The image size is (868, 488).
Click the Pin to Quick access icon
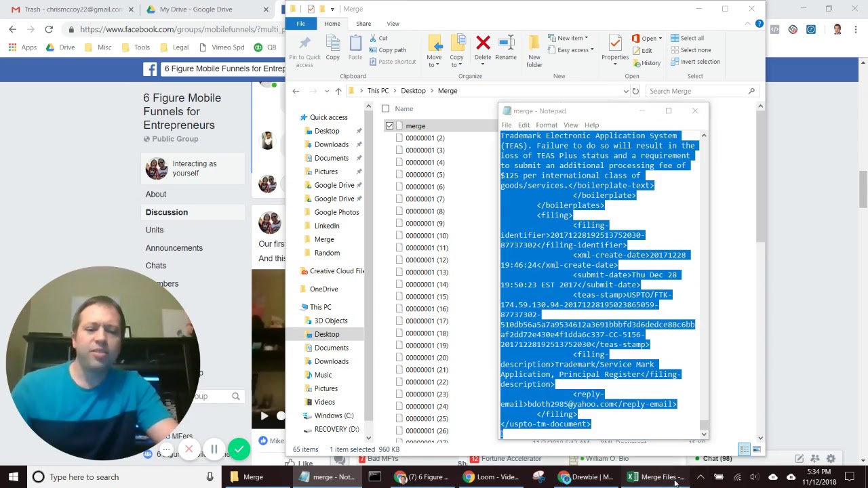click(304, 52)
